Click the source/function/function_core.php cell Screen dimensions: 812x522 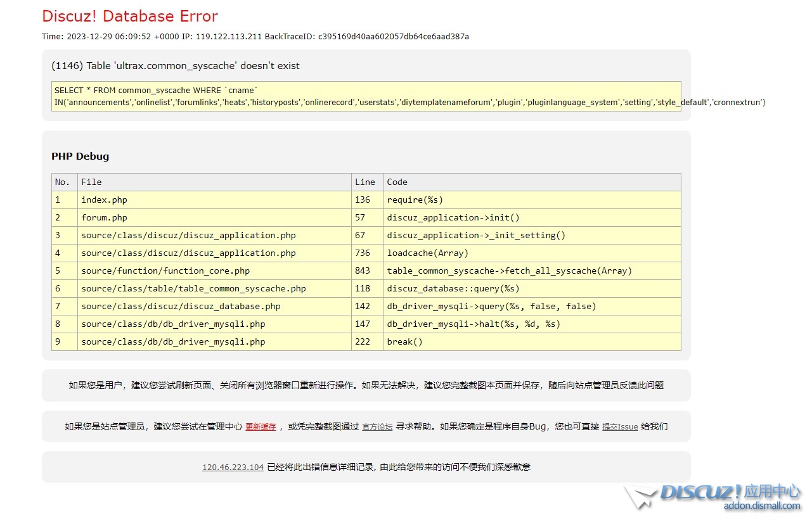coord(165,271)
